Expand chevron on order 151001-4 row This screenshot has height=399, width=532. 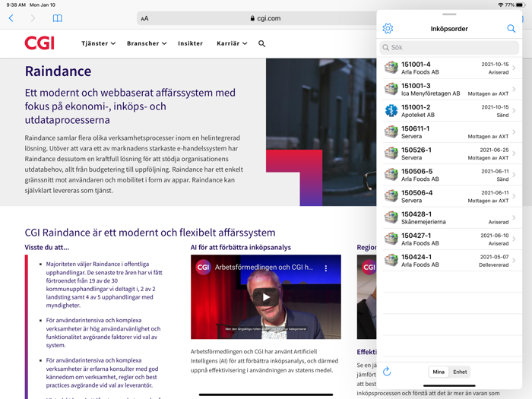click(x=515, y=68)
